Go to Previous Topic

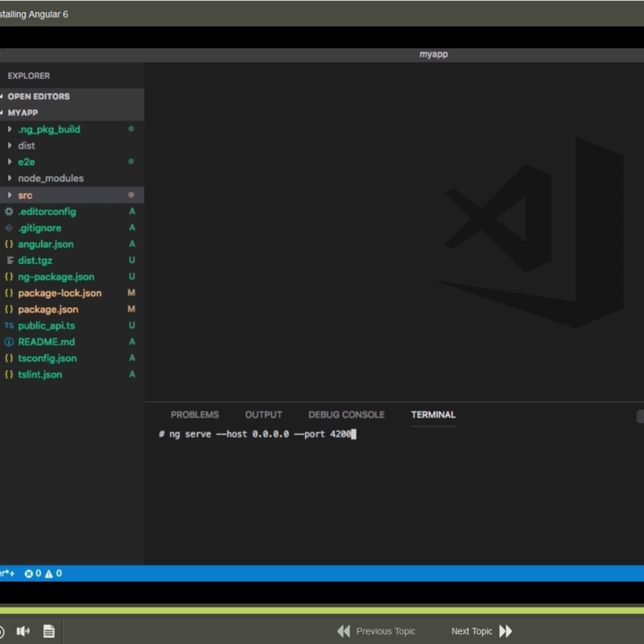point(376,631)
